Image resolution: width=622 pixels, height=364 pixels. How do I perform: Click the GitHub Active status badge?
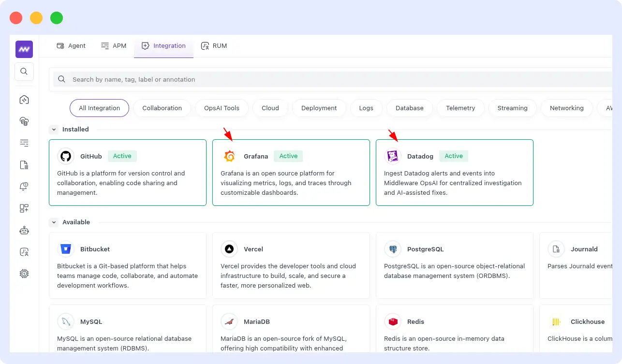122,156
